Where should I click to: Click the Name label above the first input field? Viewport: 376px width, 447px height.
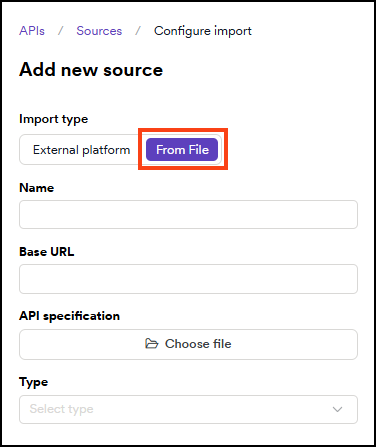tap(37, 188)
